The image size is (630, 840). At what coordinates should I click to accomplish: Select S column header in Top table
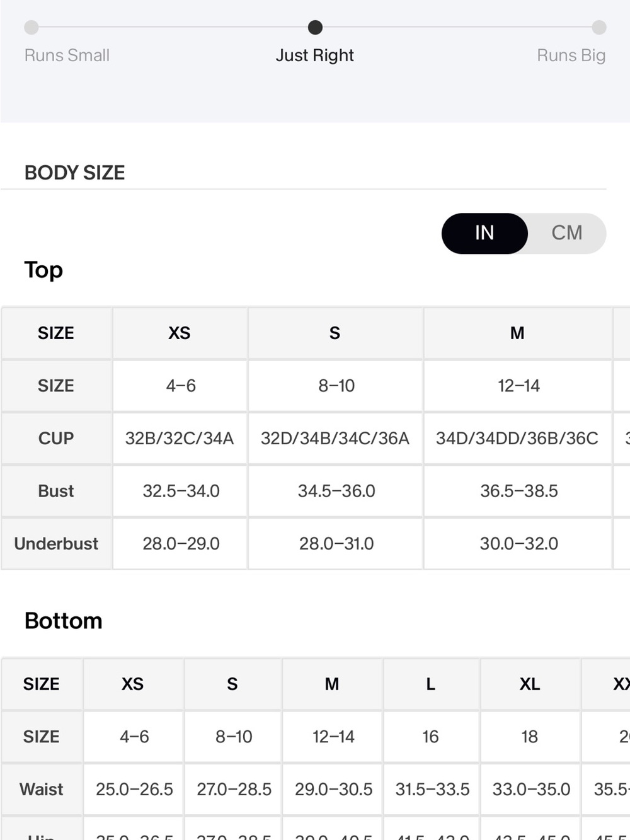click(335, 333)
